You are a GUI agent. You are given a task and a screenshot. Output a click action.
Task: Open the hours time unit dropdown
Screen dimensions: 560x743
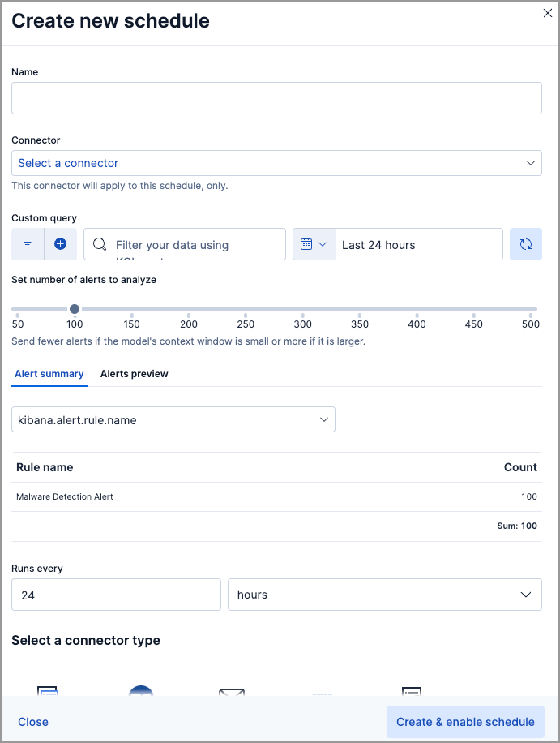click(x=384, y=595)
